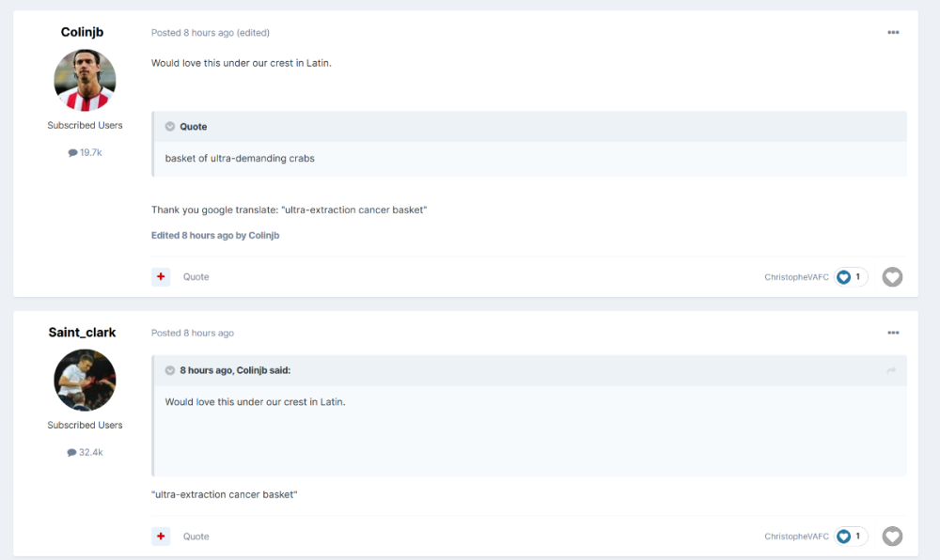Click the red plus multiquote on Saint_clark's post

[x=161, y=537]
